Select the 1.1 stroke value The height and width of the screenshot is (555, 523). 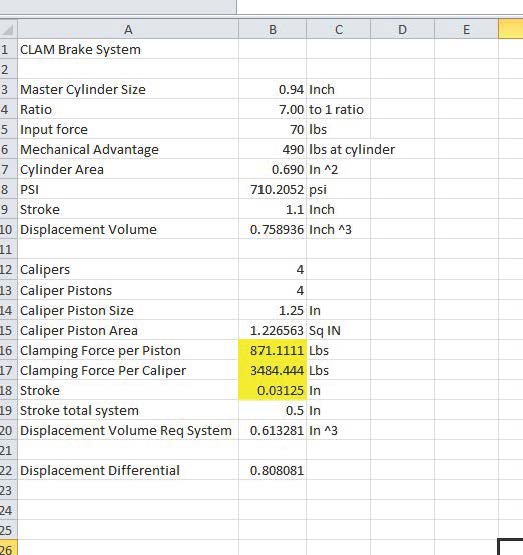coord(272,209)
